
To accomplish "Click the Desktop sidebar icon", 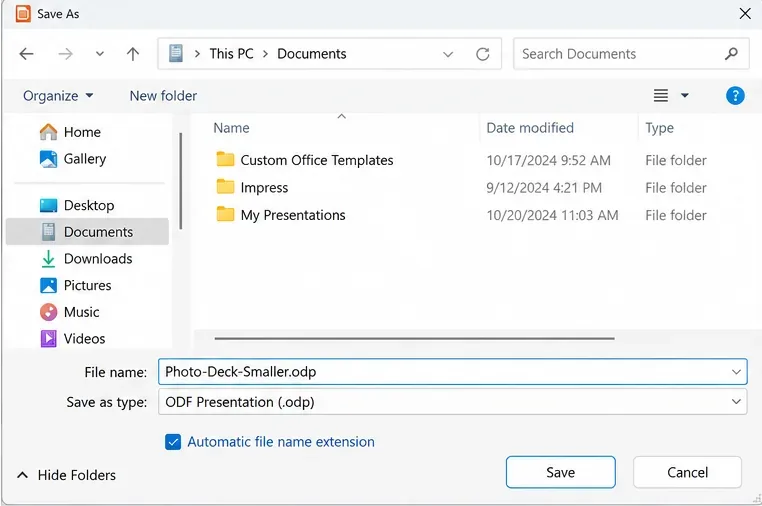I will tap(48, 205).
